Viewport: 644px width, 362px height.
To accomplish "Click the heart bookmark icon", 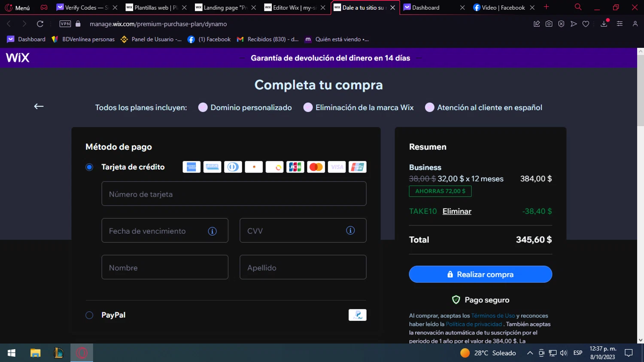I will coord(586,24).
